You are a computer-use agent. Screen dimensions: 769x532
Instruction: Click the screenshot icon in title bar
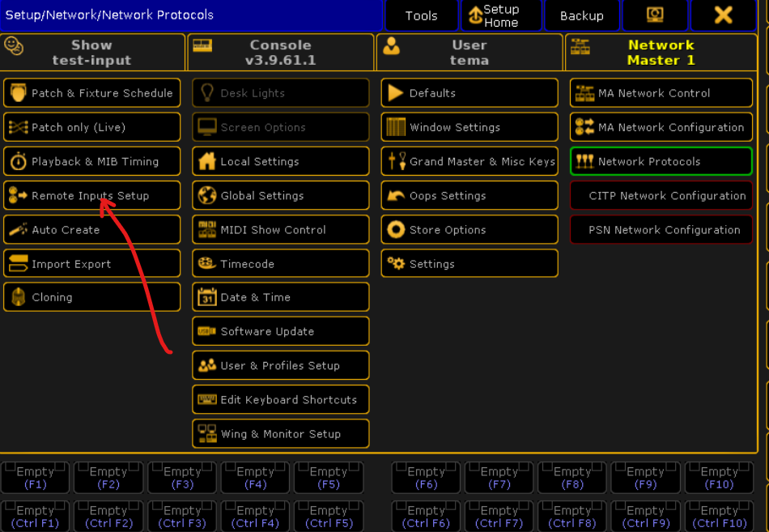point(655,15)
